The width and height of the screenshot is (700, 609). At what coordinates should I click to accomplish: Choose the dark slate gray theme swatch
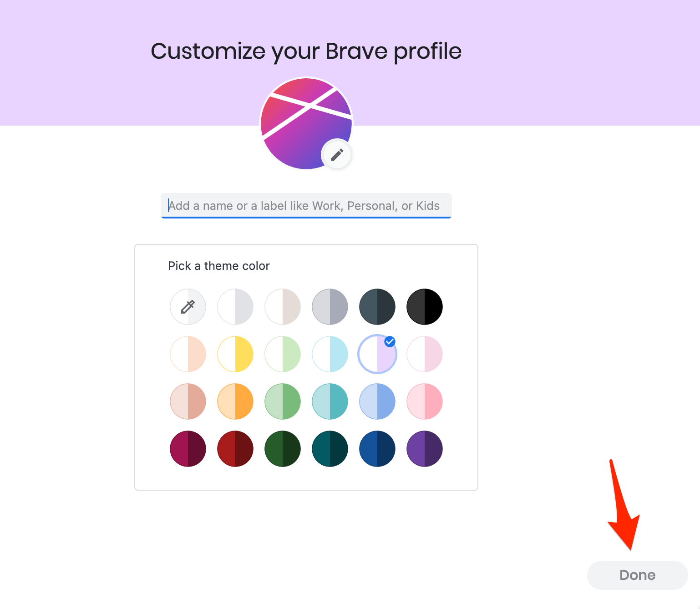click(377, 307)
